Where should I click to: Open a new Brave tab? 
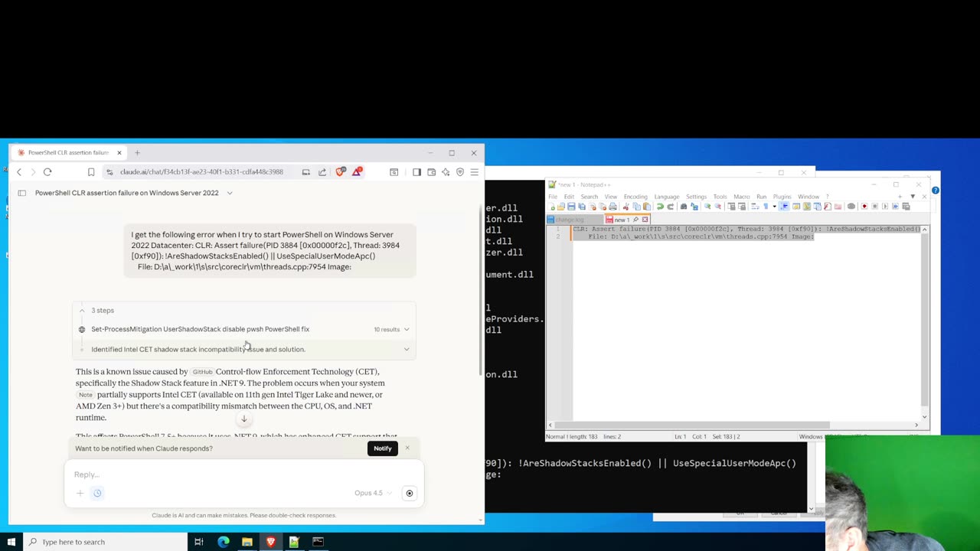click(x=138, y=152)
